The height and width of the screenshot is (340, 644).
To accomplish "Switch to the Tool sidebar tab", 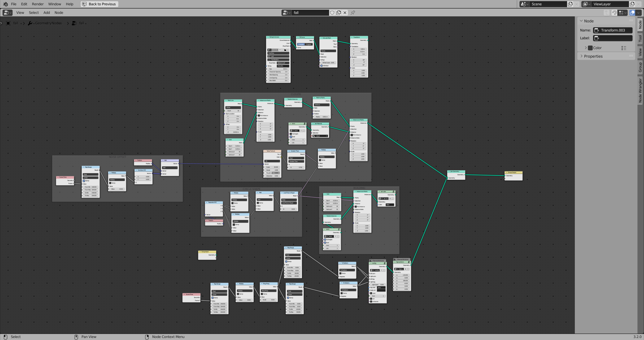I will tap(640, 39).
